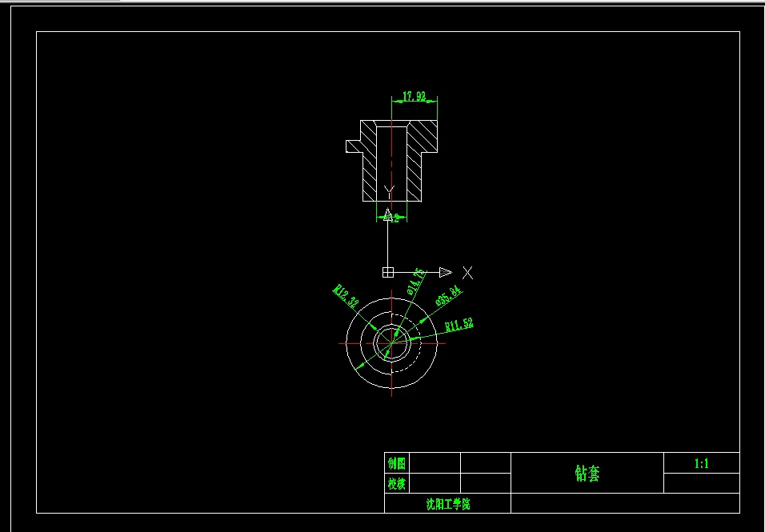Select the ⌀14.75 diameter dimension label

point(415,281)
